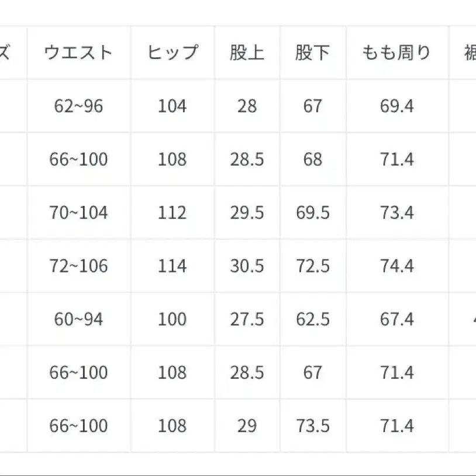The width and height of the screenshot is (476, 476).
Task: Click the ウエスト column header
Action: [x=78, y=53]
